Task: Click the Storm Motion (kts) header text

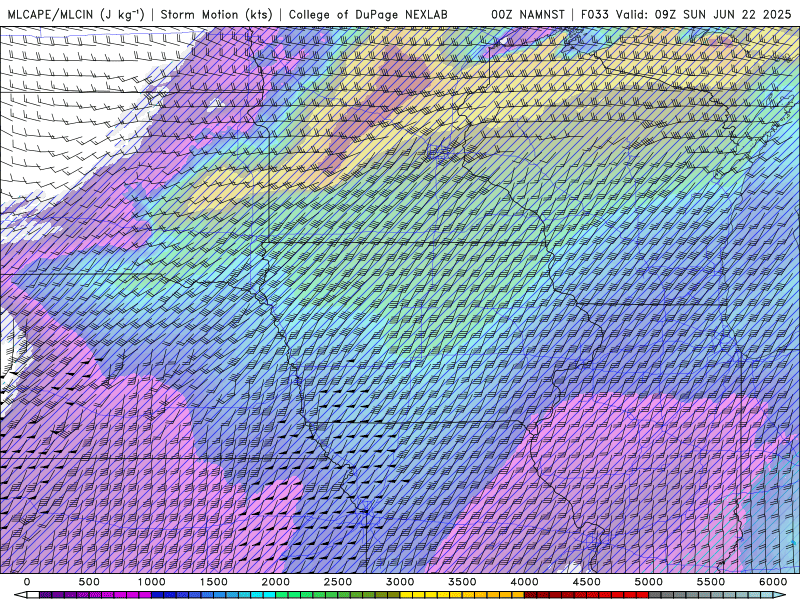Action: pos(217,14)
